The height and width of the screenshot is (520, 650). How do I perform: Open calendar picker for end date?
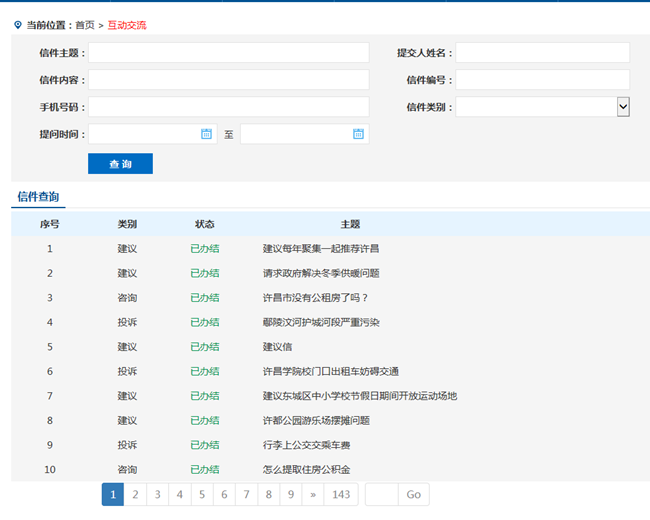tap(359, 134)
